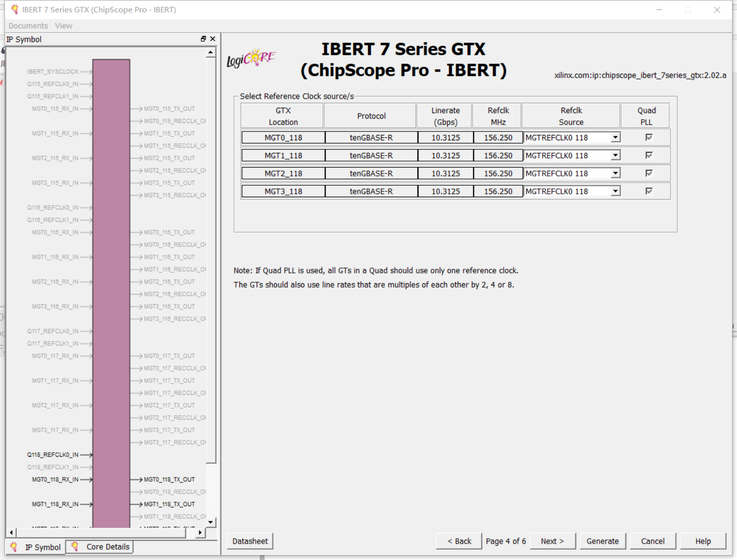Click the Q118_REFCLK0_IN port label
This screenshot has height=560, width=737.
[53, 455]
